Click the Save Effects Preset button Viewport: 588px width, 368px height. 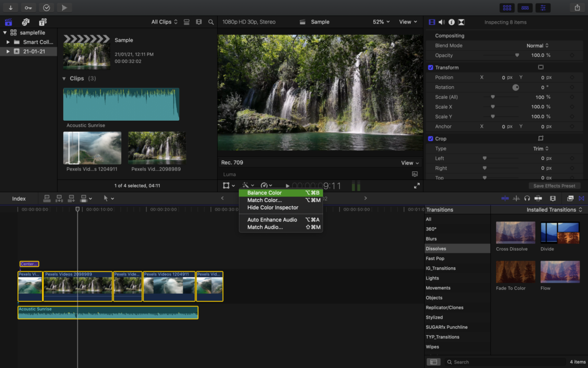pos(554,186)
